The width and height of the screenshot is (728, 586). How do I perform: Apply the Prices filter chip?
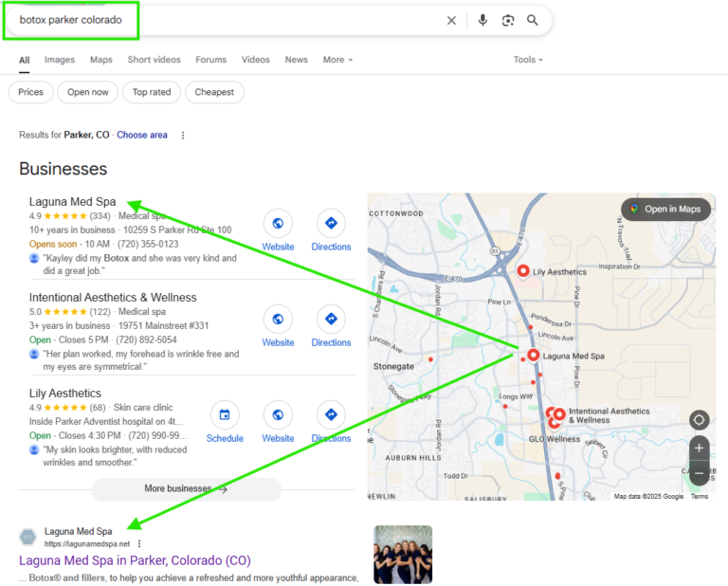point(30,92)
